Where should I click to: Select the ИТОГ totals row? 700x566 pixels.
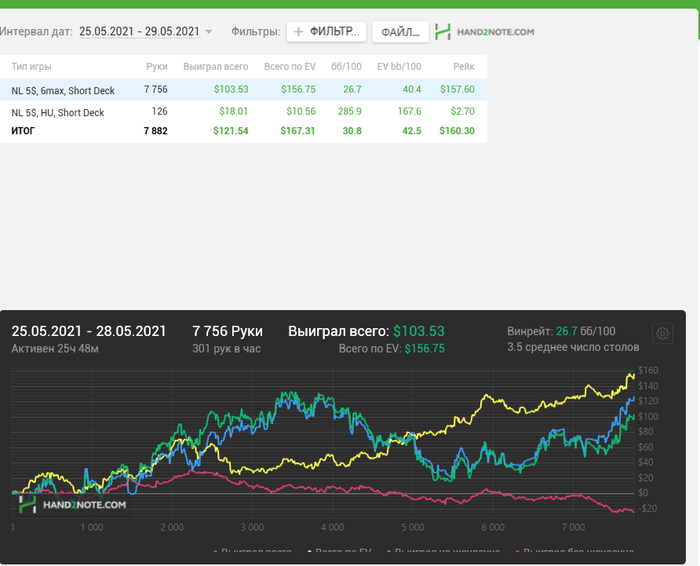pyautogui.click(x=27, y=131)
